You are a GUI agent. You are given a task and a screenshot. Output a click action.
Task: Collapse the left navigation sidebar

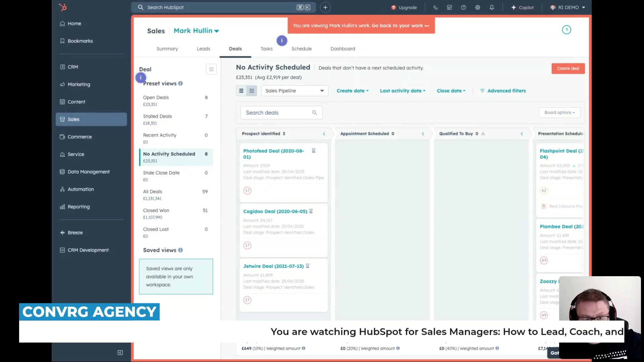(x=120, y=352)
